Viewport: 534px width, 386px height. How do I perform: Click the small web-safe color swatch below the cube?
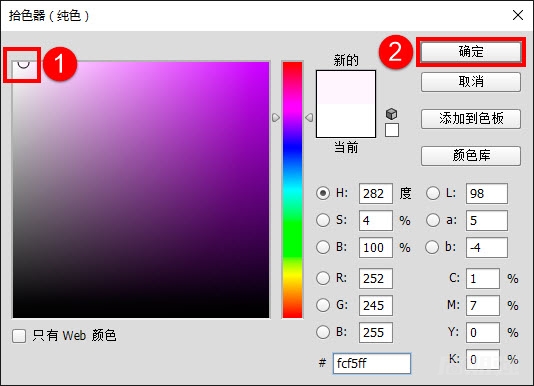[x=392, y=130]
